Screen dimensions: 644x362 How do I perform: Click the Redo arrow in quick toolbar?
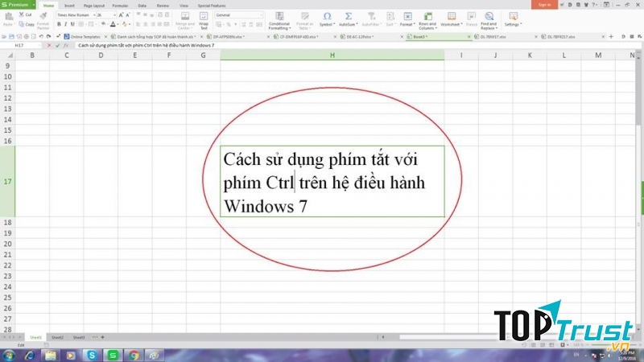(48, 36)
